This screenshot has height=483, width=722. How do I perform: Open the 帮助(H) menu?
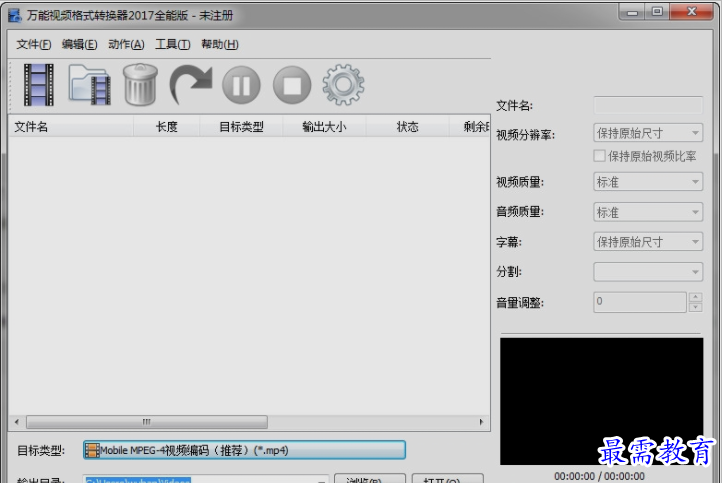click(220, 44)
